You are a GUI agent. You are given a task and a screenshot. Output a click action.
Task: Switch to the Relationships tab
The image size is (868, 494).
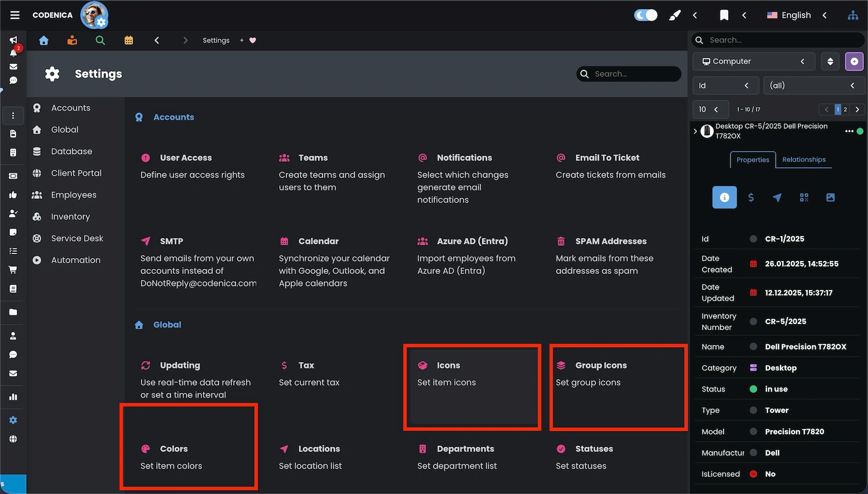[x=804, y=159]
